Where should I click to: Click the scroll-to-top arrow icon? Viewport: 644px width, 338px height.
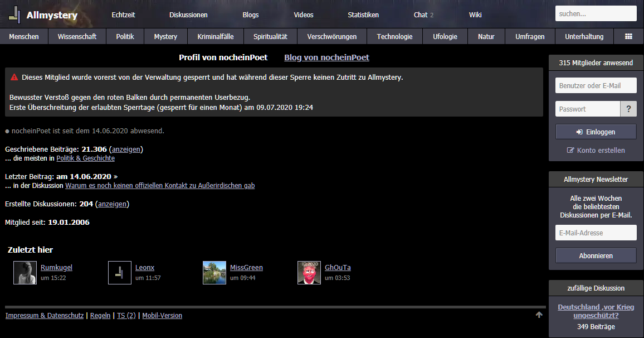tap(539, 315)
